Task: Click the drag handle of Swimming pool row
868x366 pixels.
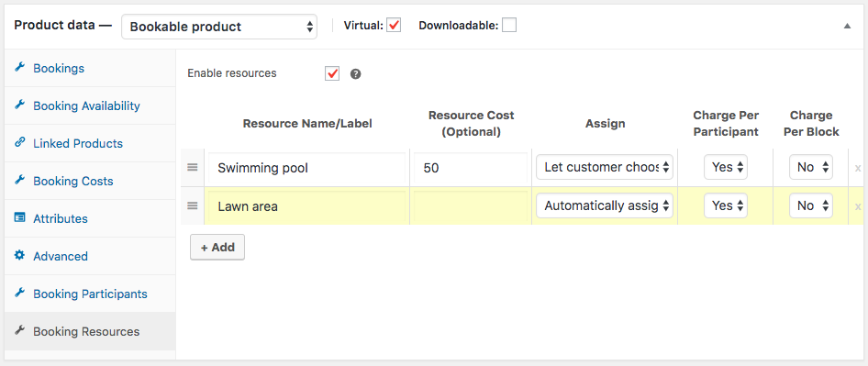Action: pos(192,167)
